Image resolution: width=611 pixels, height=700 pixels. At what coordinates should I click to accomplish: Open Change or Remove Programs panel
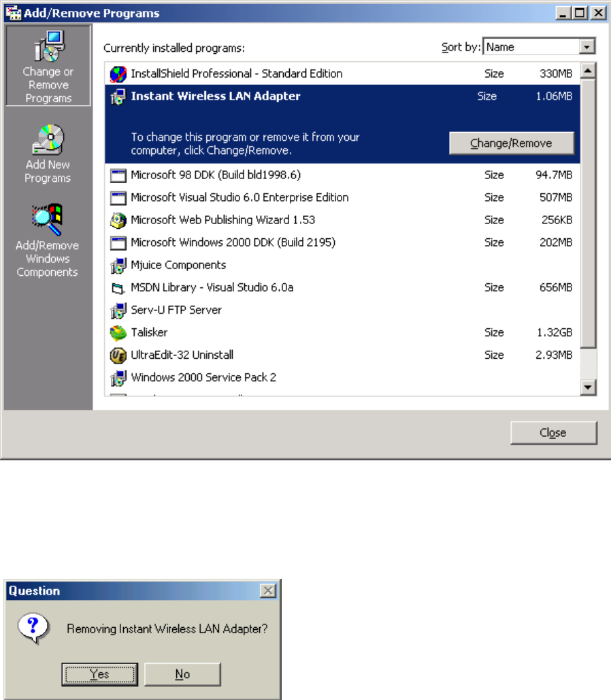click(x=48, y=65)
